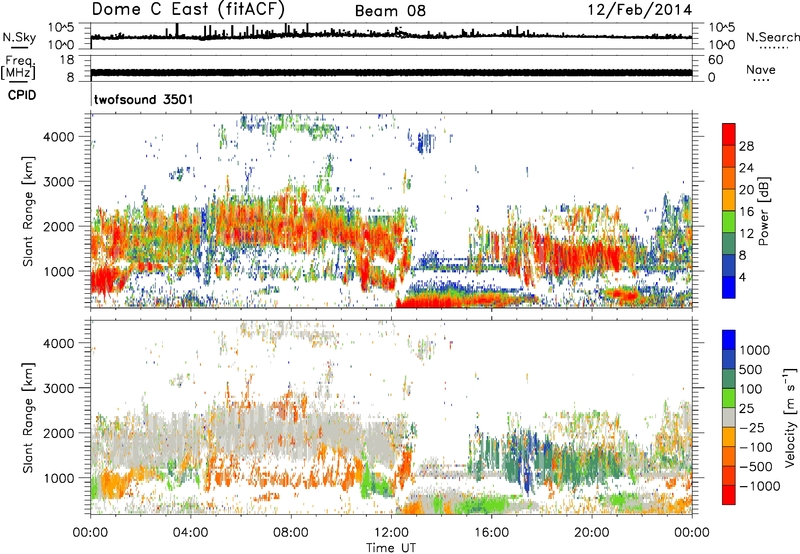Viewport: 800px width, 554px height.
Task: Click the '-500' label on the Velocity color bar
Action: 756,466
